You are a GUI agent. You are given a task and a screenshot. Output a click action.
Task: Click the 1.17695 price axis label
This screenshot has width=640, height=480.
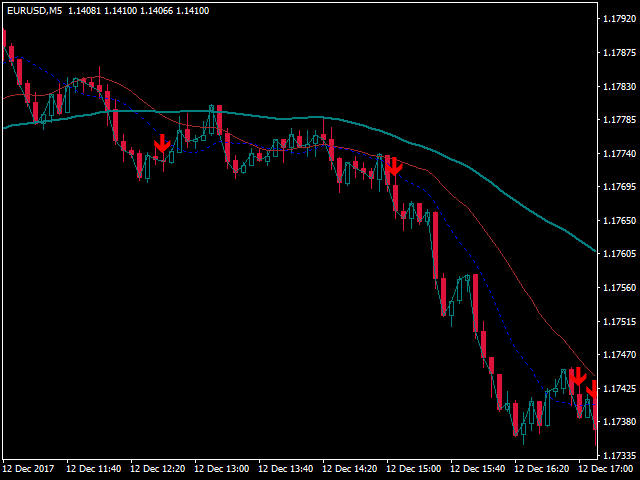click(x=620, y=187)
